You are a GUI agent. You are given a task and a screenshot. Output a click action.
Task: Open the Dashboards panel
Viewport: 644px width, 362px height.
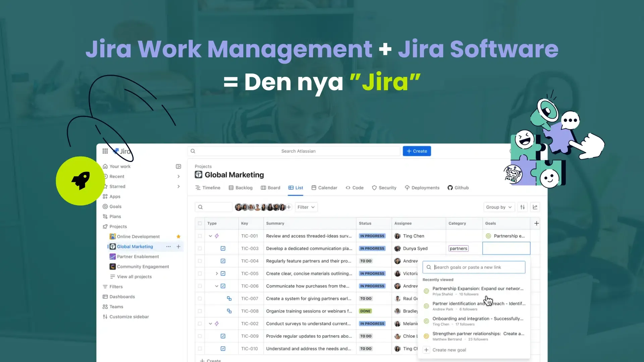click(122, 297)
